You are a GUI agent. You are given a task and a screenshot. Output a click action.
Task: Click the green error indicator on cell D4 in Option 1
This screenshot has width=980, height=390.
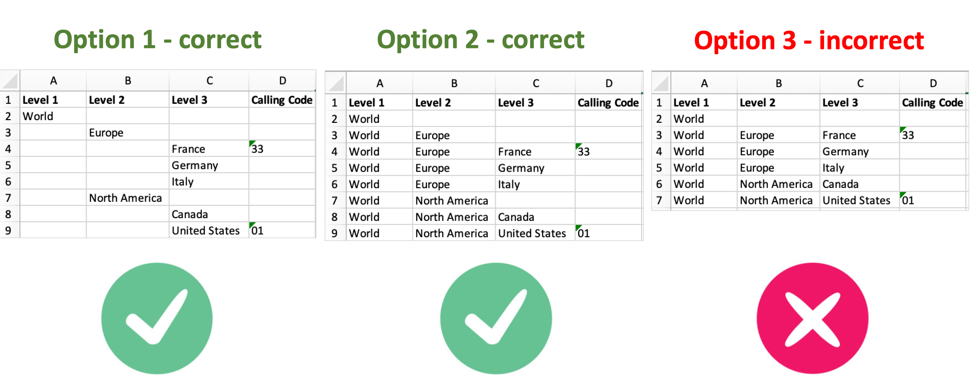click(x=252, y=144)
